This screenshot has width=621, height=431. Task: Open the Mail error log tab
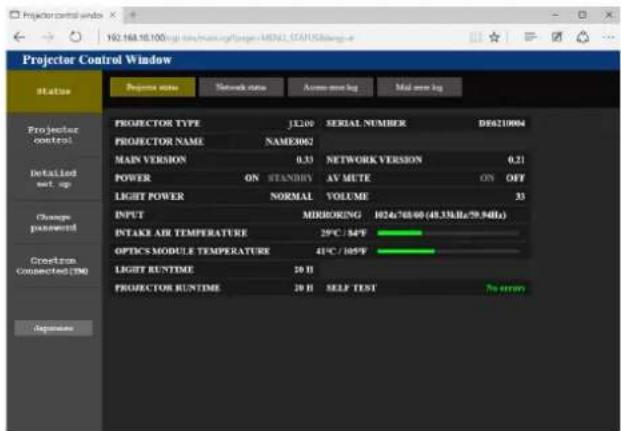point(419,87)
